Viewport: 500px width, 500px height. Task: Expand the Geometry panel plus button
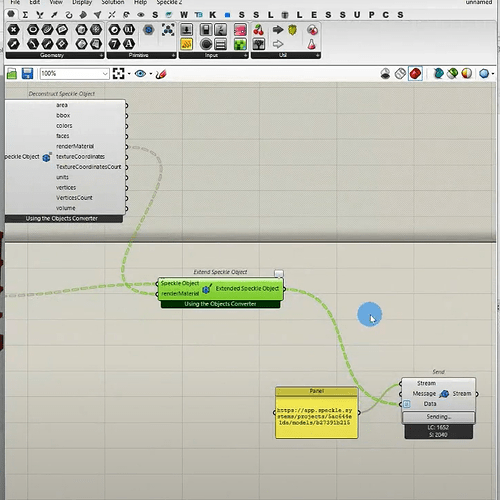pos(101,55)
